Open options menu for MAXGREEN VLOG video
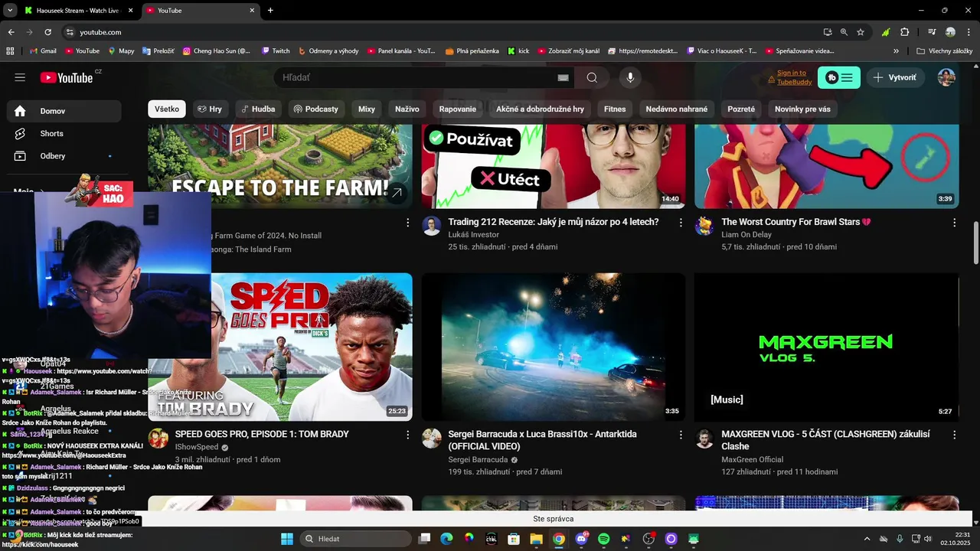 pos(954,435)
